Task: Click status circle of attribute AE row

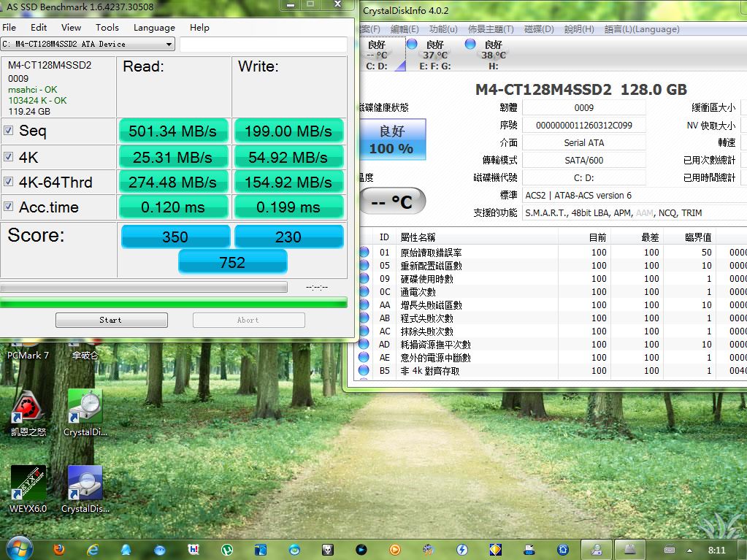Action: tap(364, 357)
